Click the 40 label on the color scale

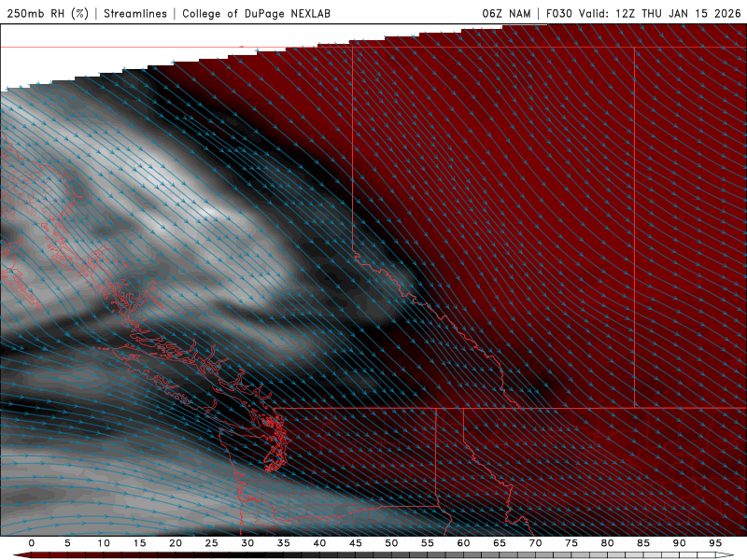pos(319,543)
